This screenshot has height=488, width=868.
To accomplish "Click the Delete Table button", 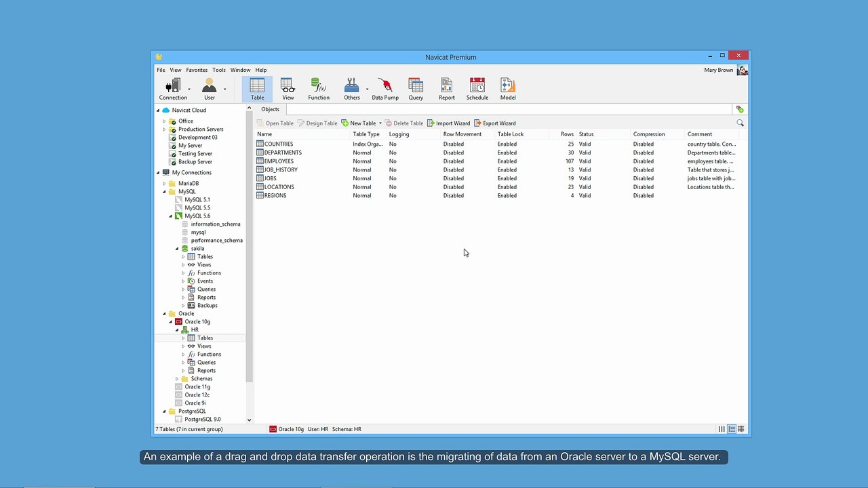I will click(x=405, y=123).
